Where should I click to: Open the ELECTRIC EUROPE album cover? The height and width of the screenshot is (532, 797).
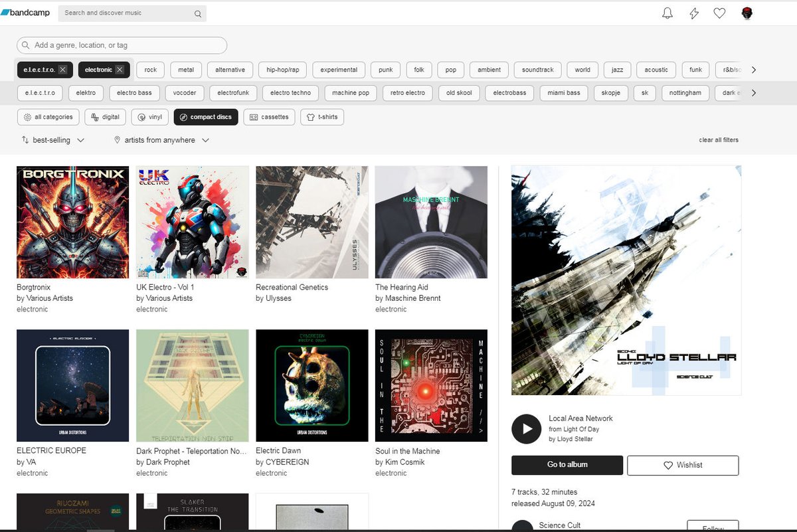click(72, 385)
